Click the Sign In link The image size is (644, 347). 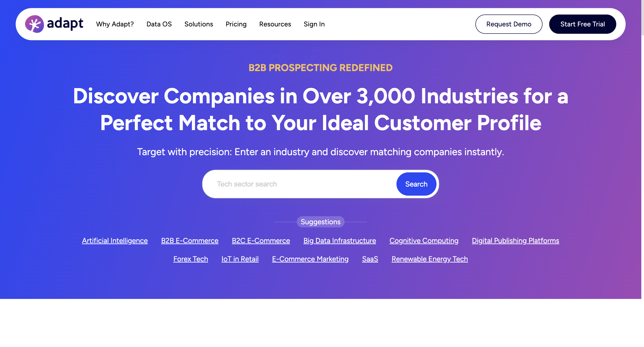[314, 24]
